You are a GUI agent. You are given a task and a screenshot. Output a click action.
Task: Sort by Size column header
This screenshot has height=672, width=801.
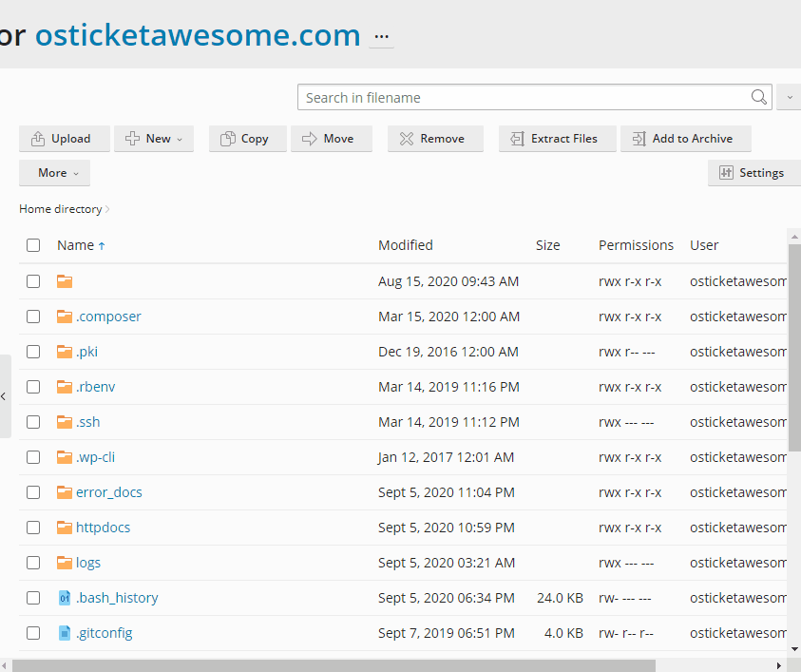point(547,245)
